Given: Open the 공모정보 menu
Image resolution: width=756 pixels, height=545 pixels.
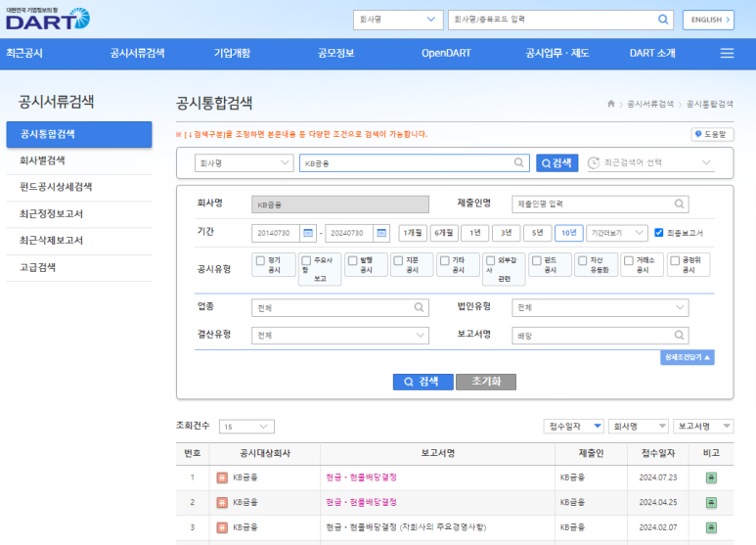Looking at the screenshot, I should (336, 53).
